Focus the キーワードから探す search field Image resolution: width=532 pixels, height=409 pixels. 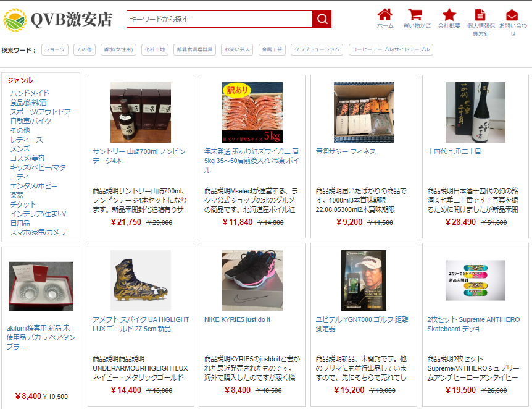pos(220,19)
